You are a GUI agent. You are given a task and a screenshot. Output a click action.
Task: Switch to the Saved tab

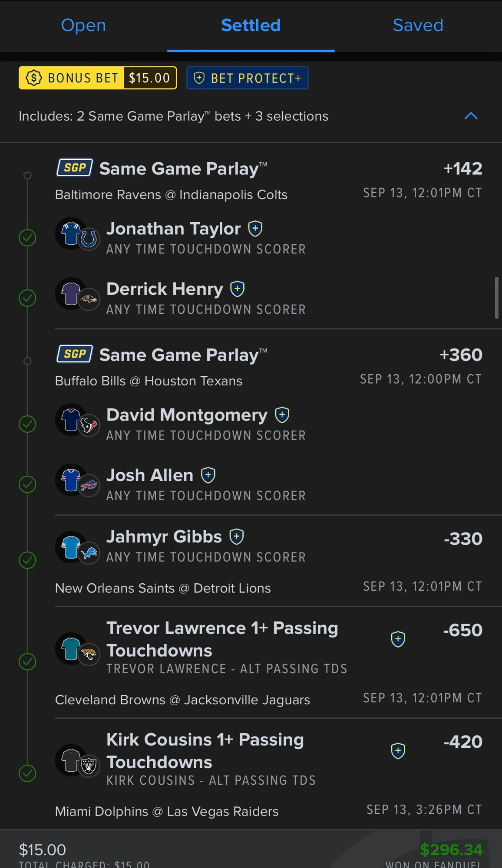pyautogui.click(x=418, y=25)
